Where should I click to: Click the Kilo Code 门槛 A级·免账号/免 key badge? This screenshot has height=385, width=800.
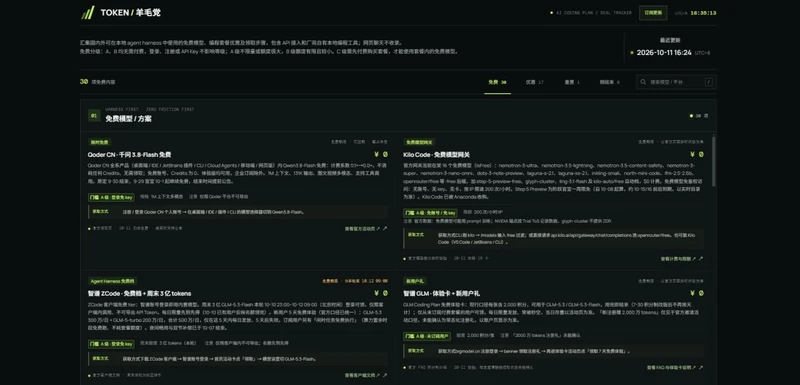[430, 213]
